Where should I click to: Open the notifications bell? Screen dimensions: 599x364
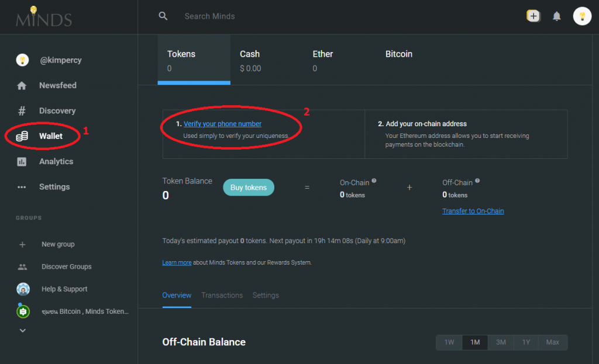[557, 16]
